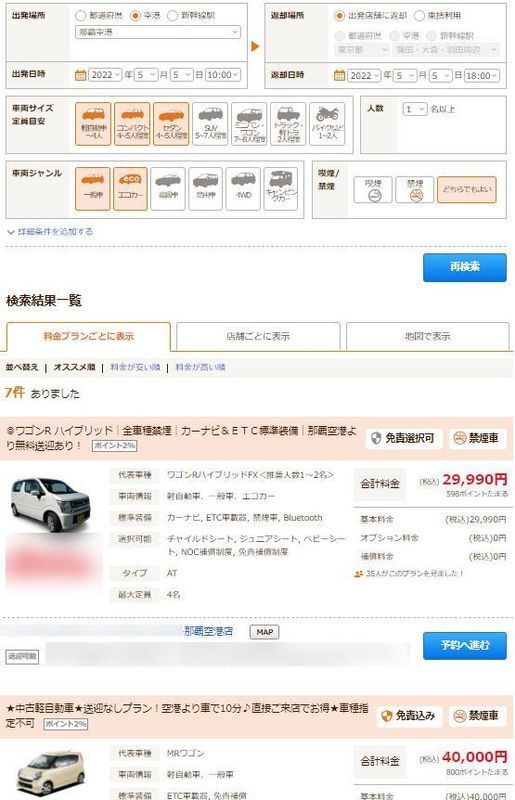Select the 新幹線駅 departure radio button
Image resolution: width=515 pixels, height=800 pixels.
click(x=173, y=16)
